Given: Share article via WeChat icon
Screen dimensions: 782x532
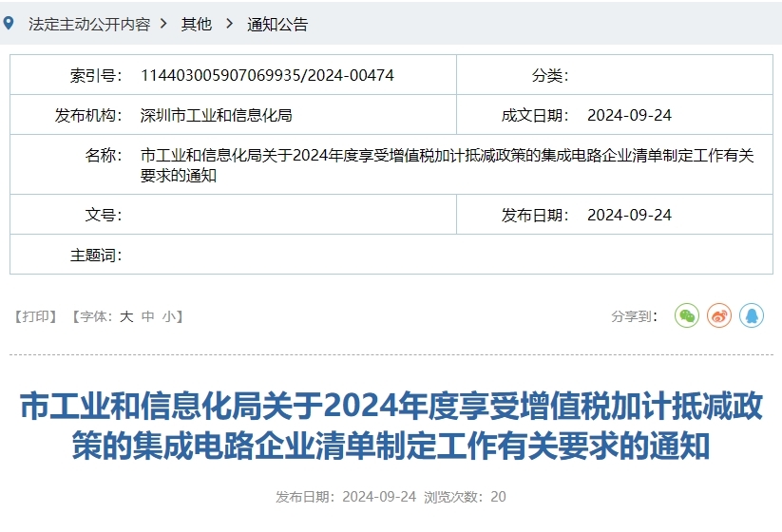Looking at the screenshot, I should click(686, 315).
